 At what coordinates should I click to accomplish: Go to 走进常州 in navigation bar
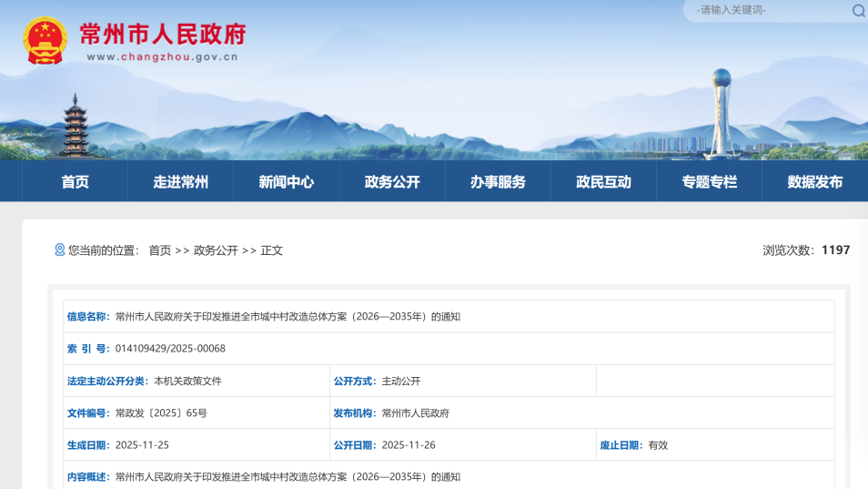(x=181, y=182)
